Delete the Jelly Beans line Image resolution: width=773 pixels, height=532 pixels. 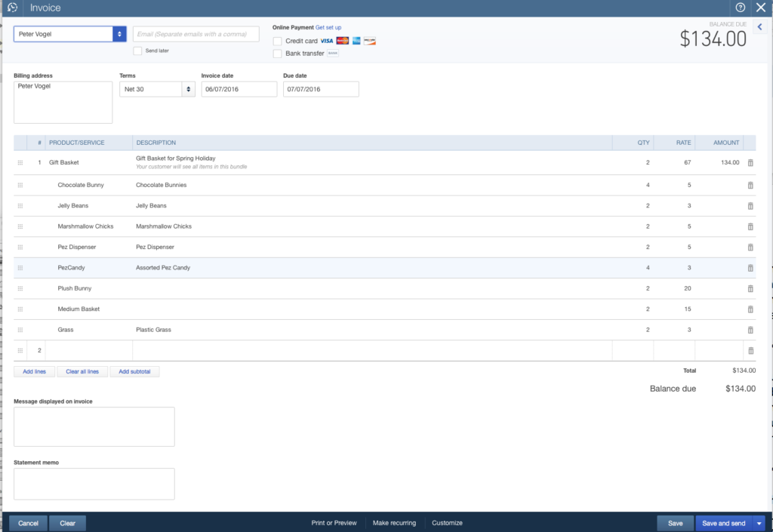(x=750, y=206)
